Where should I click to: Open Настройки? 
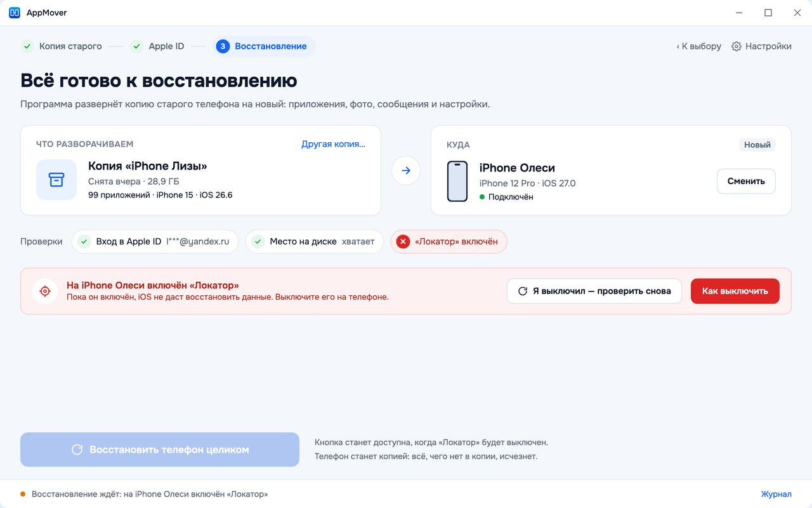tap(761, 46)
